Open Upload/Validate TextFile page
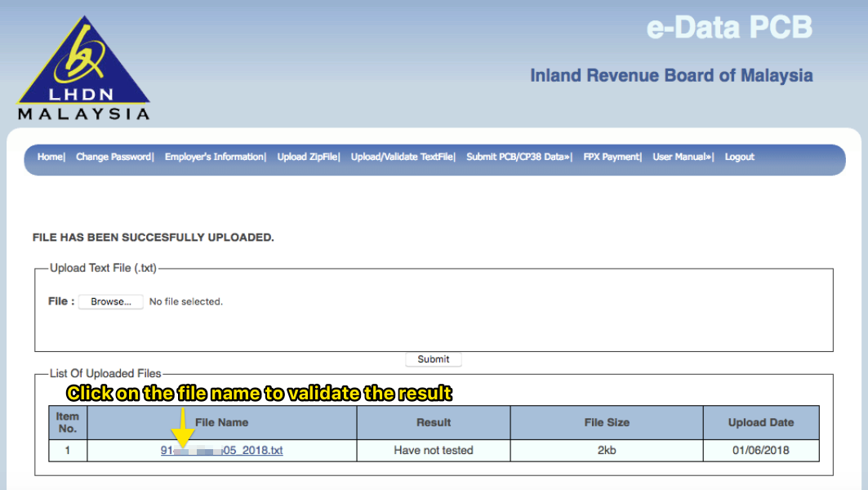This screenshot has height=490, width=868. pyautogui.click(x=402, y=157)
